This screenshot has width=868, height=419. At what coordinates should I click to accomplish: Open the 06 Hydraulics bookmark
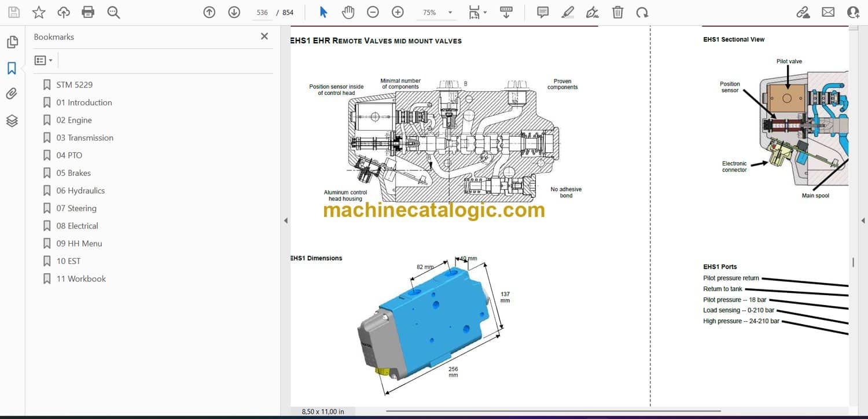click(80, 190)
